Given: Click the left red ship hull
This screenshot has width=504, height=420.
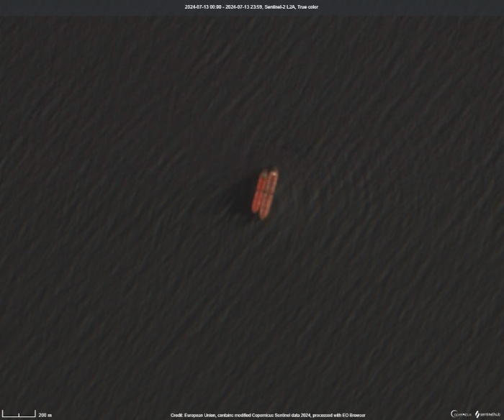Looking at the screenshot, I should tap(259, 196).
